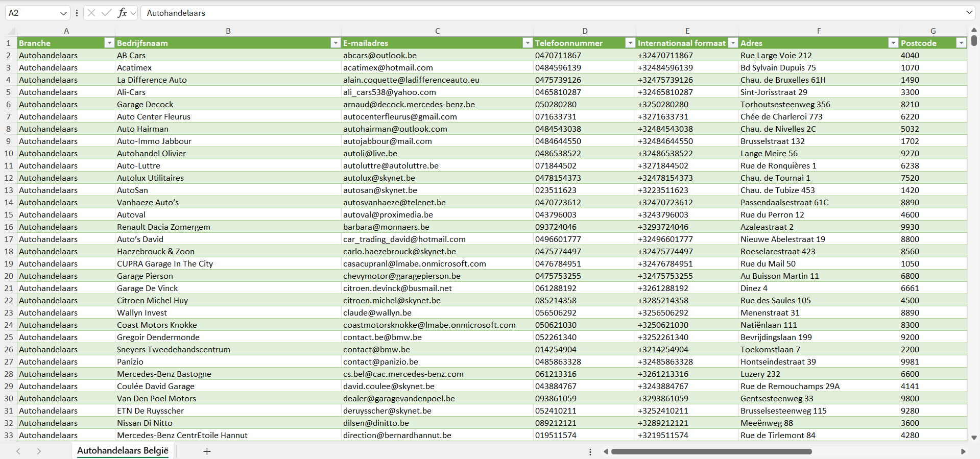Open the E-mailadres filter dropdown
Image resolution: width=980 pixels, height=459 pixels.
point(527,43)
